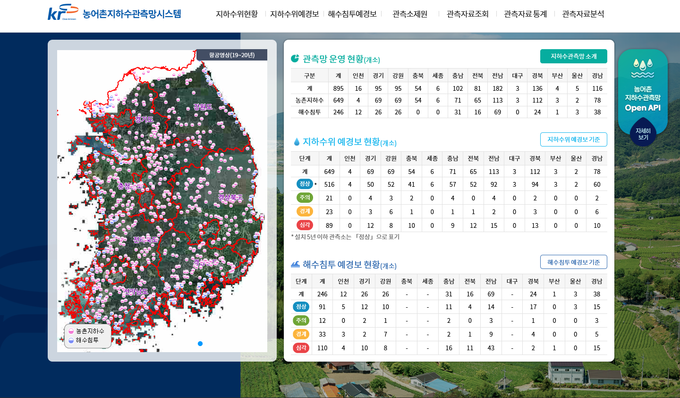Click the 895 total cell in the 관측망 운영 table
Screen dimensions: 680x398
tap(338, 88)
